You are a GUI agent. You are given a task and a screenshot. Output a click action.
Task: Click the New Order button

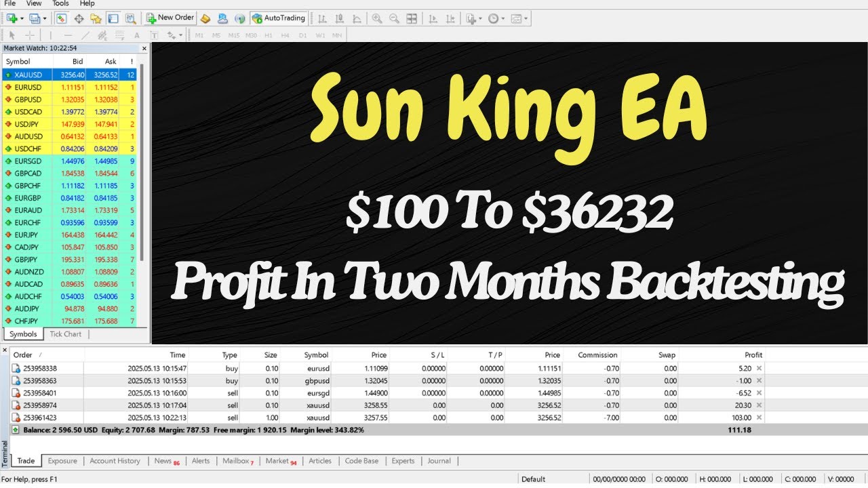tap(170, 18)
